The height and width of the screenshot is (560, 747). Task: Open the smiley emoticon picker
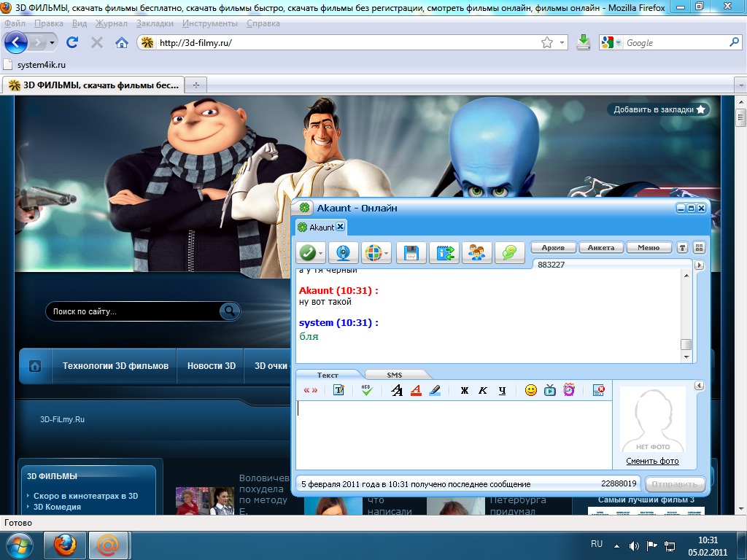(x=531, y=391)
